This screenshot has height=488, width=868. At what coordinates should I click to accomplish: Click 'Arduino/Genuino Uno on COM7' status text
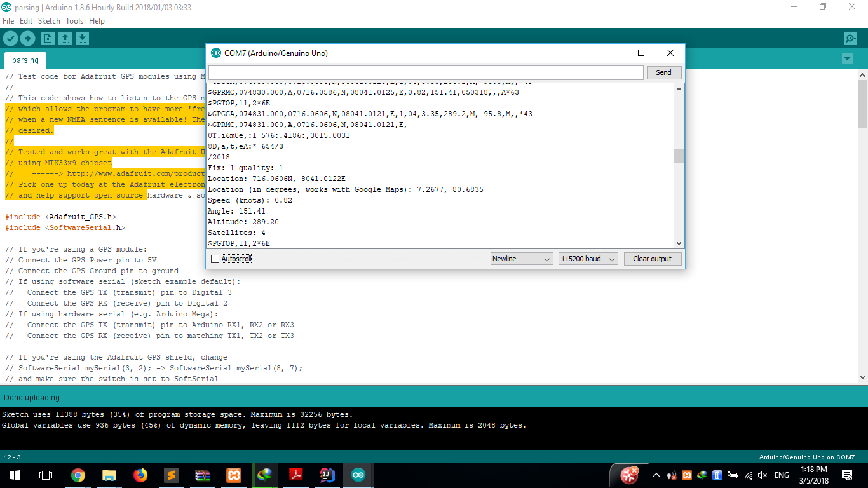(x=807, y=457)
